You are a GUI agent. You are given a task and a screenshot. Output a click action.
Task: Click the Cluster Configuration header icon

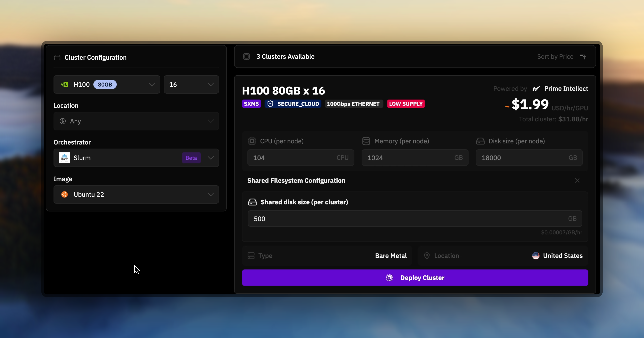(57, 58)
